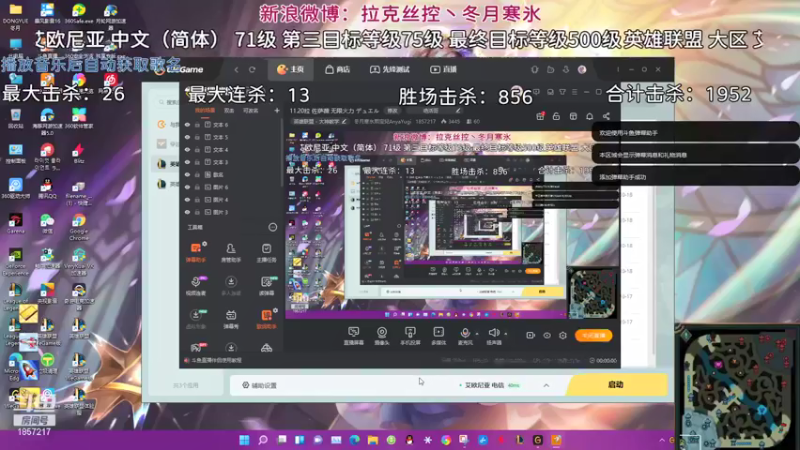800x450 pixels.
Task: Click the stream preview canvas
Action: 451,224
